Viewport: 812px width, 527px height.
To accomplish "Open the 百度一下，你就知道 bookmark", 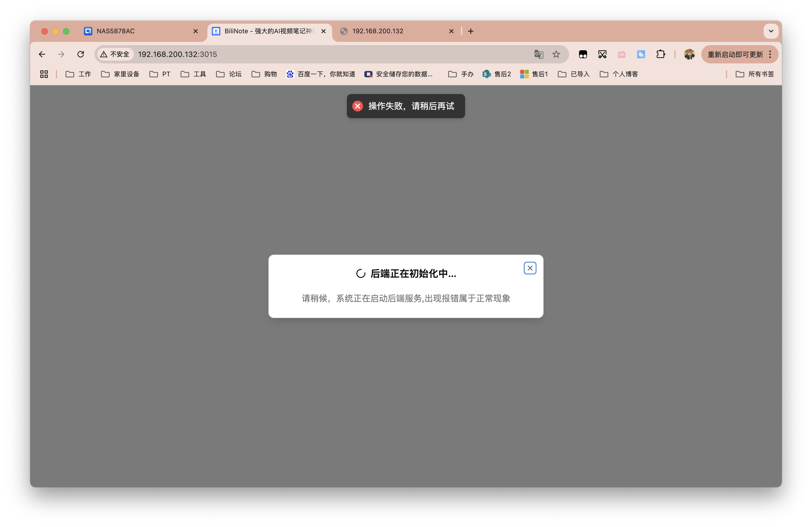I will [x=321, y=74].
